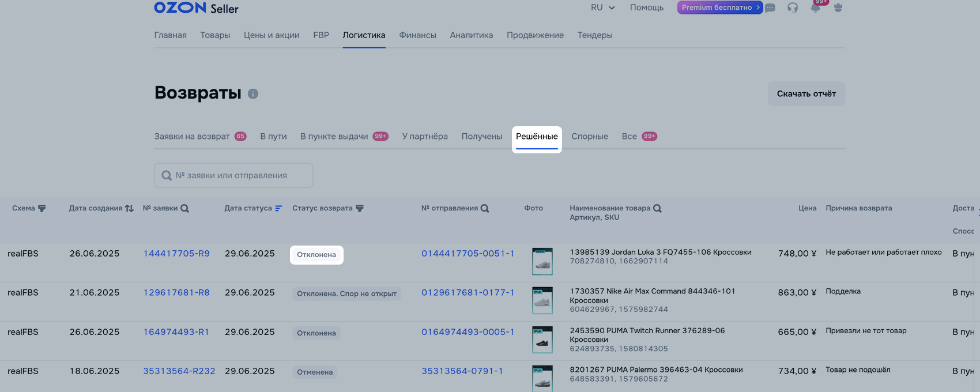980x392 pixels.
Task: Click the Причина возврата column header
Action: point(859,208)
